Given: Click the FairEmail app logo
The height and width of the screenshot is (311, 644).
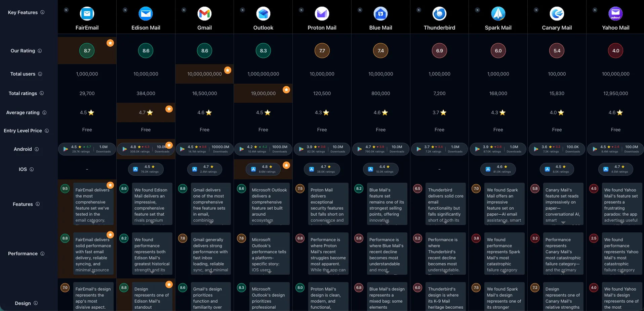Looking at the screenshot, I should click(x=87, y=14).
